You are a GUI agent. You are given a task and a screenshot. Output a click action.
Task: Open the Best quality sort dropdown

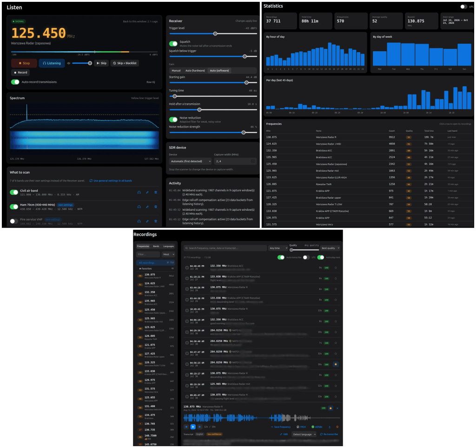pyautogui.click(x=331, y=248)
